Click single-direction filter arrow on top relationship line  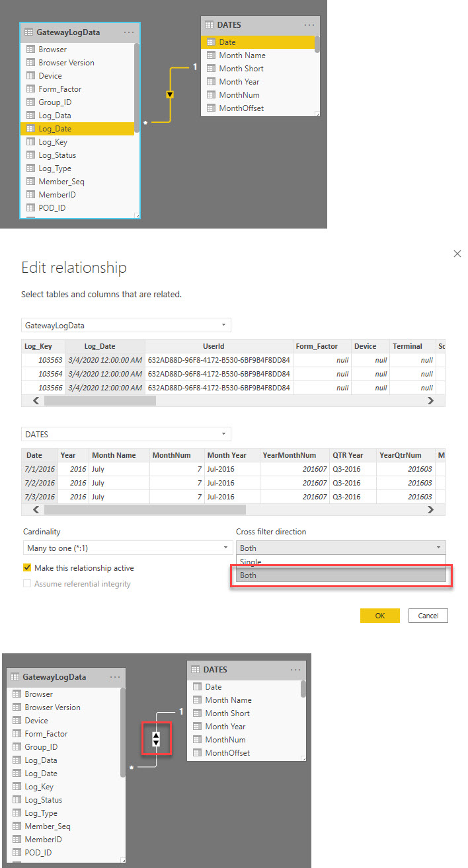click(x=170, y=95)
